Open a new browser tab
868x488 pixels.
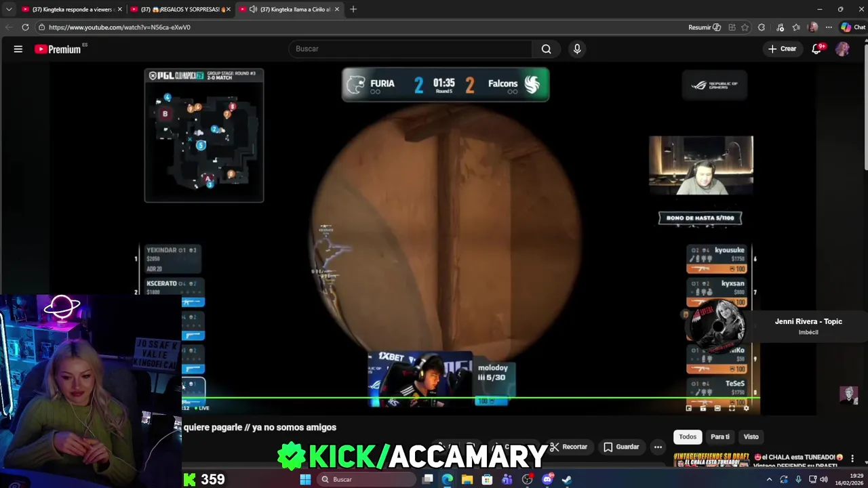(x=353, y=9)
